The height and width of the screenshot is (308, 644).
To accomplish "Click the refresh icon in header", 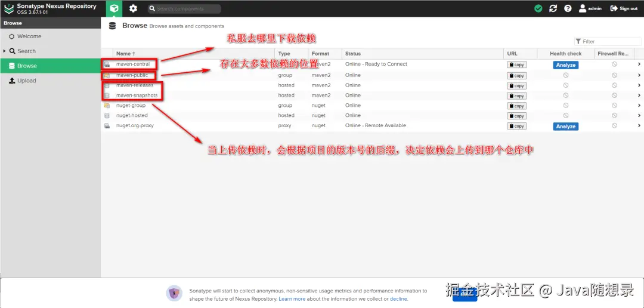I will click(x=553, y=8).
